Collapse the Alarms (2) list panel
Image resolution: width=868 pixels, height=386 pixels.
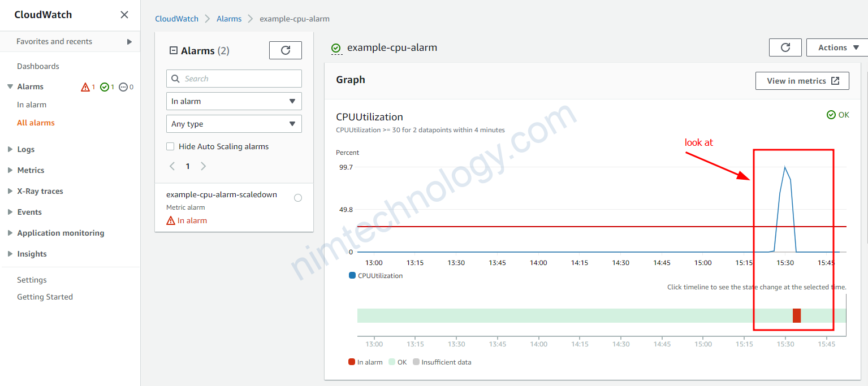[174, 51]
